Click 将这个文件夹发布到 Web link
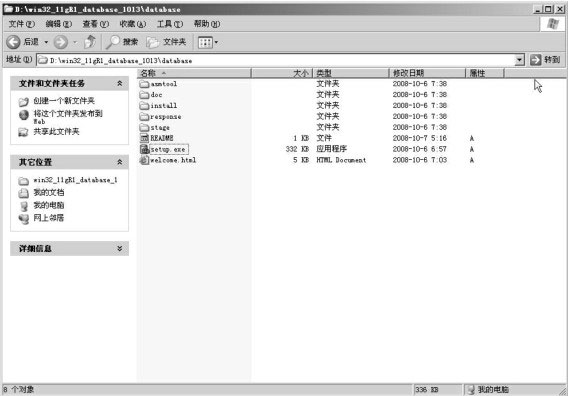Viewport: 568px width, 396px height. 68,117
